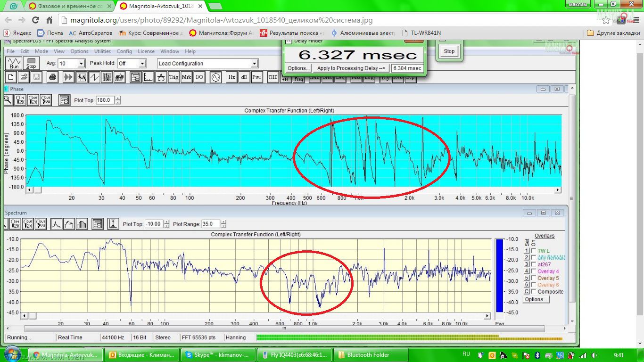Image resolution: width=644 pixels, height=362 pixels.
Task: Click the browser address bar
Action: coord(330,20)
